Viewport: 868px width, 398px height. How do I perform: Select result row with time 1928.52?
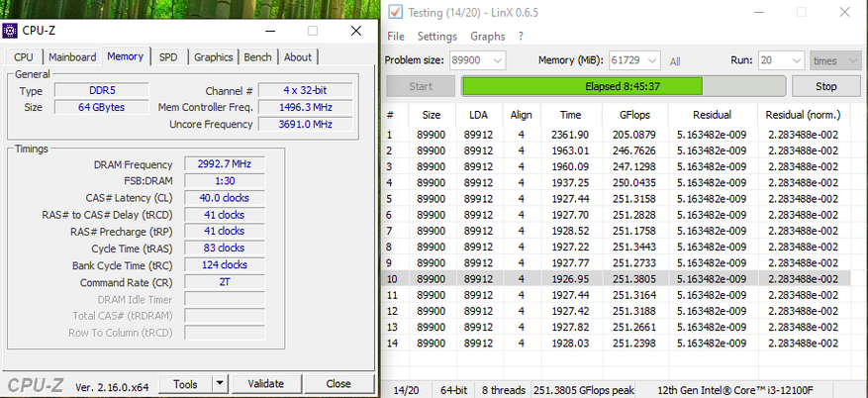pos(617,231)
